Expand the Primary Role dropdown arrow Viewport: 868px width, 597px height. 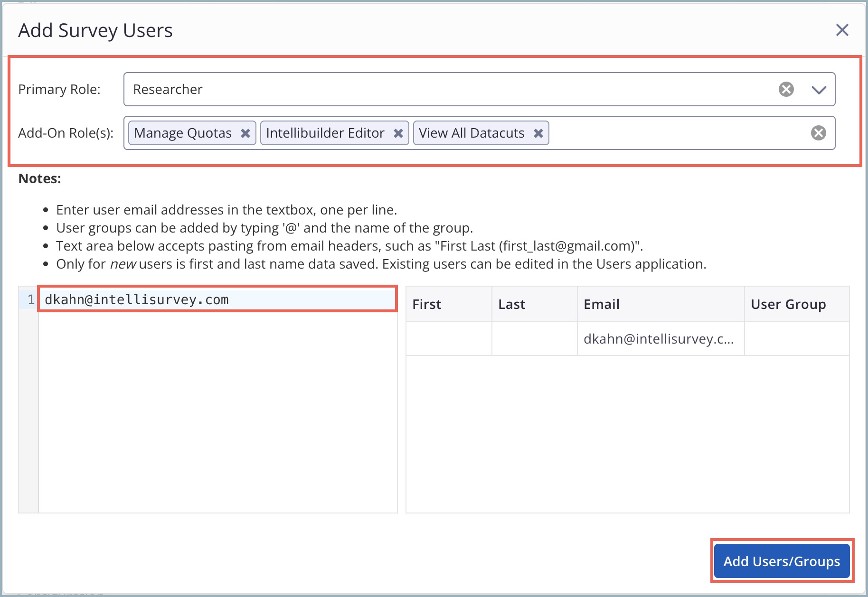tap(819, 90)
